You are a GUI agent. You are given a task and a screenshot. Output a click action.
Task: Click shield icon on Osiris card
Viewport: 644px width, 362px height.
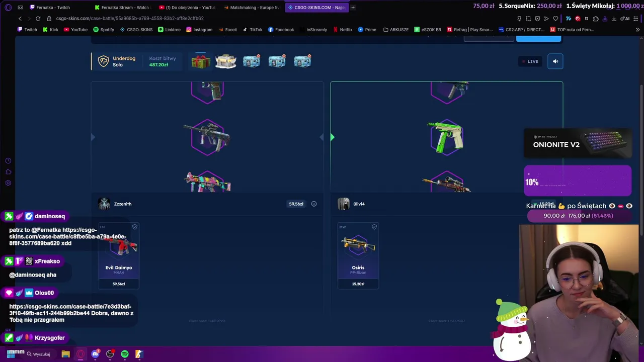[x=374, y=227]
